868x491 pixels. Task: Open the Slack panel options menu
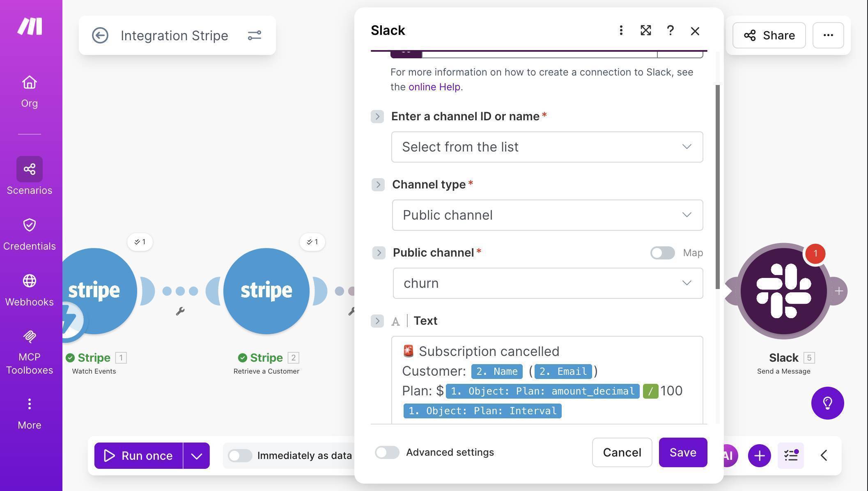click(x=621, y=30)
